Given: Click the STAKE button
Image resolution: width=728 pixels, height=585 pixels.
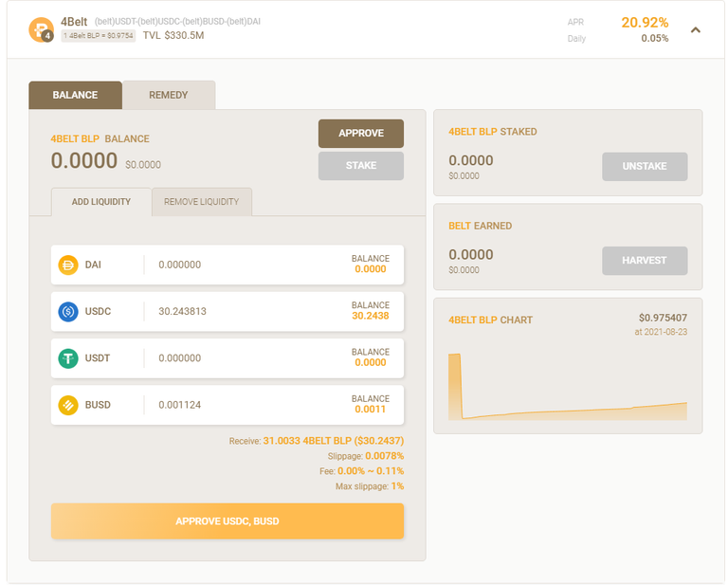Looking at the screenshot, I should (361, 166).
